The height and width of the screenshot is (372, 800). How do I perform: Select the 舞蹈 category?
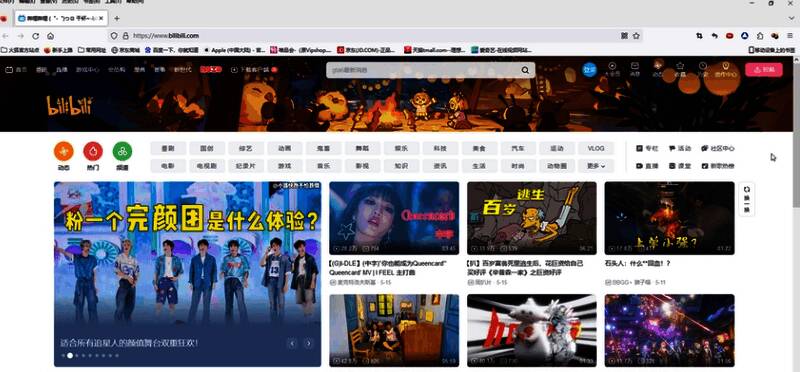[362, 148]
